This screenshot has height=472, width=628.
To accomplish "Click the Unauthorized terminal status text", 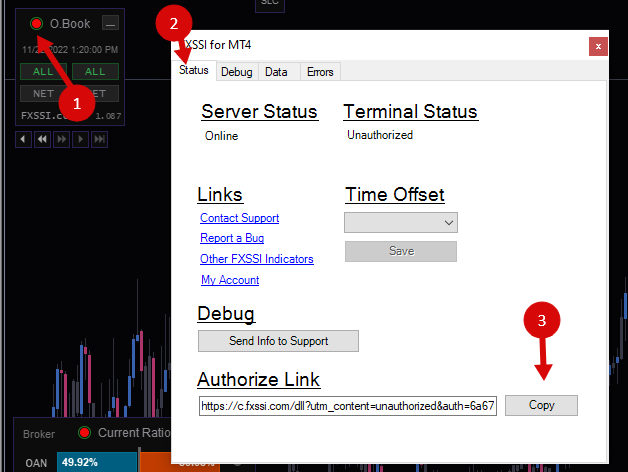I will (x=380, y=135).
